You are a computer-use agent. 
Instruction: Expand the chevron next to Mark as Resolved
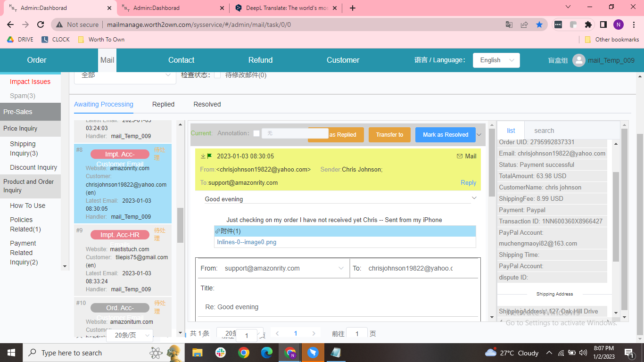[x=479, y=134]
